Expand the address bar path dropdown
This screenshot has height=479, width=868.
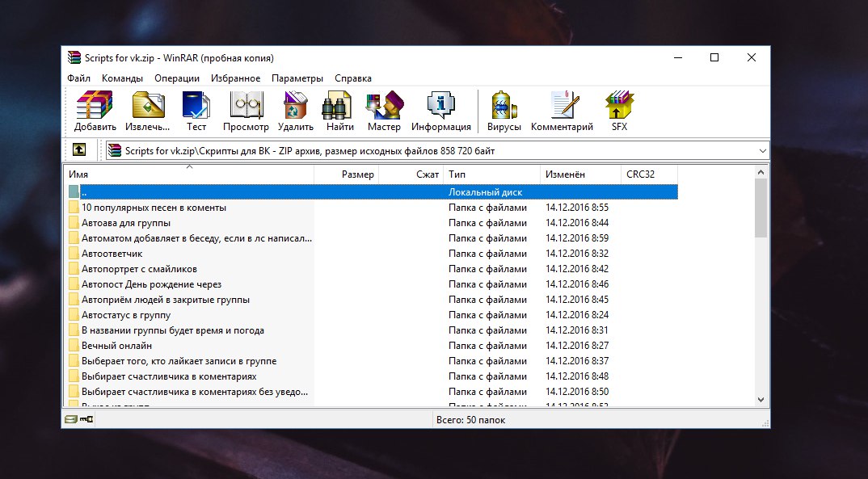[x=762, y=150]
